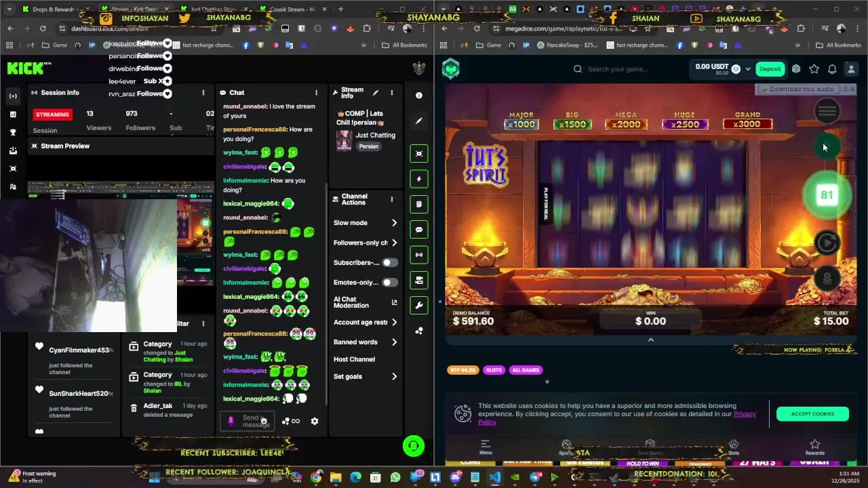Open the user profile icon on Megadice

click(x=850, y=68)
